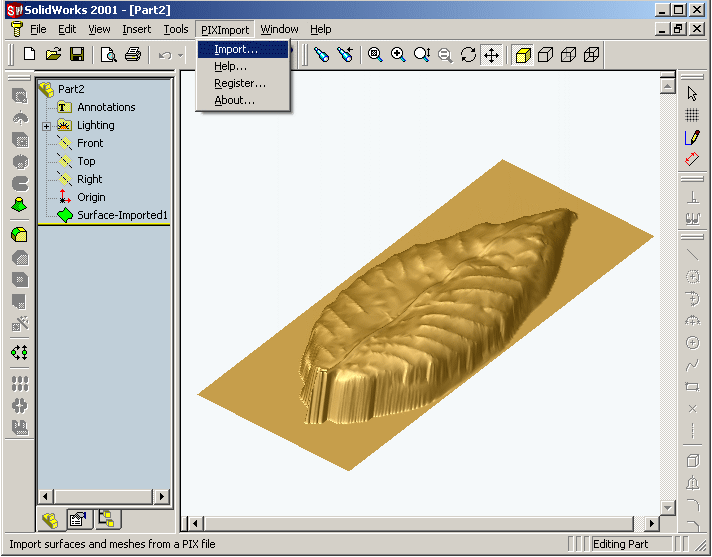Start a Sketch with pencil icon
712x557 pixels.
tap(692, 137)
